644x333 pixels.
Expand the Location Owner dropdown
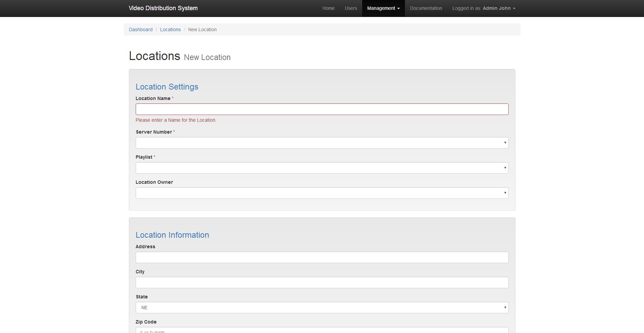(322, 193)
